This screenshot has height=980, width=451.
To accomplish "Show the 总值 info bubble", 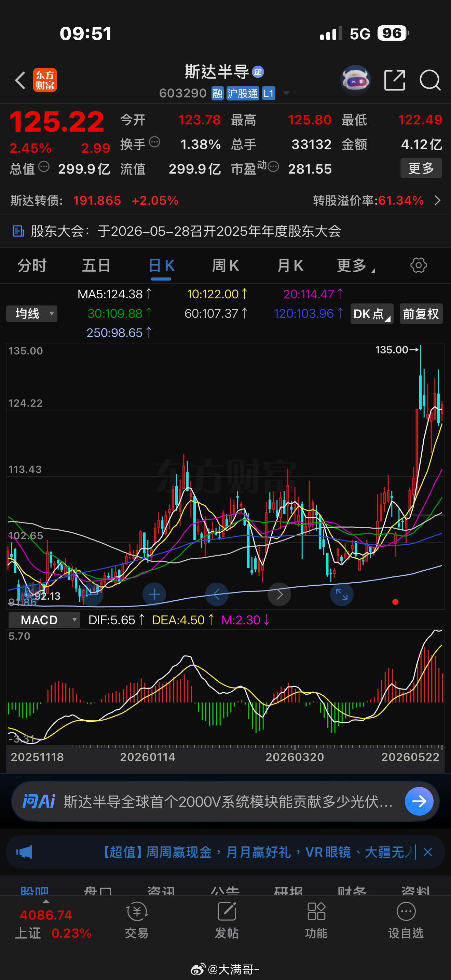I will tap(44, 167).
